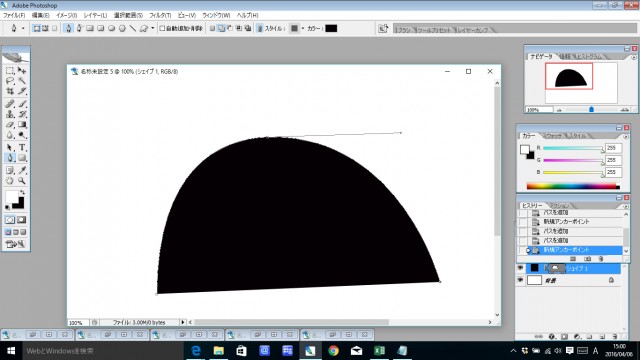Viewport: 640px width, 360px height.
Task: Select the History Brush tool
Action: [22, 114]
